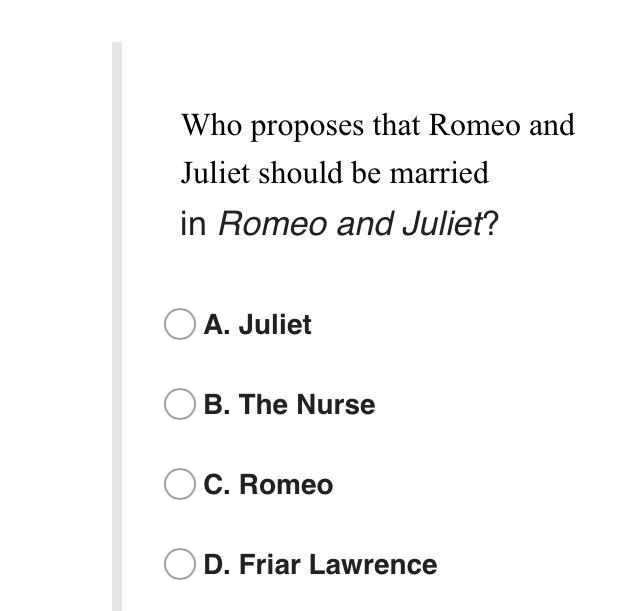Choose The Nurse radio option
Screen dimensions: 632x611
tap(179, 404)
